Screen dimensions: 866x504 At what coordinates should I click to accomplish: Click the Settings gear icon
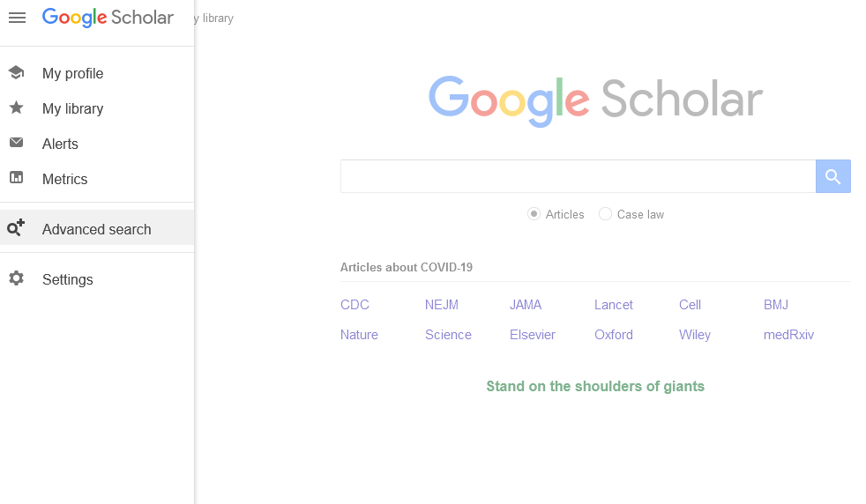[17, 278]
